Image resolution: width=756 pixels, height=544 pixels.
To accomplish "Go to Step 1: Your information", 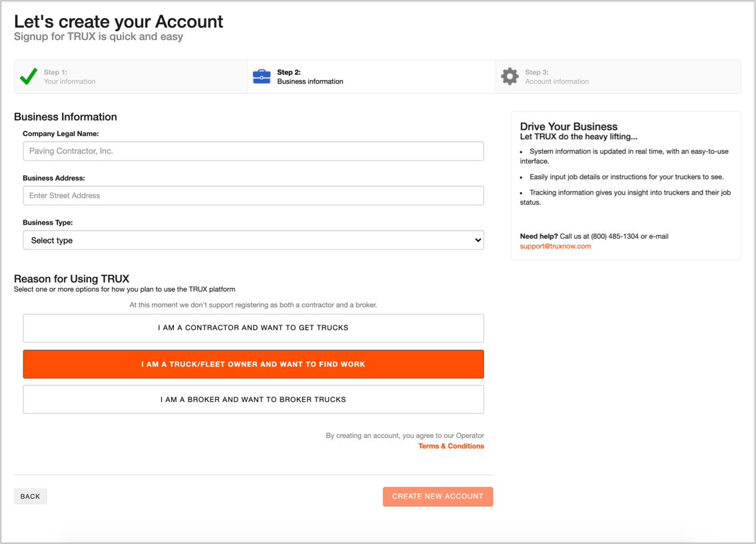I will tap(131, 77).
